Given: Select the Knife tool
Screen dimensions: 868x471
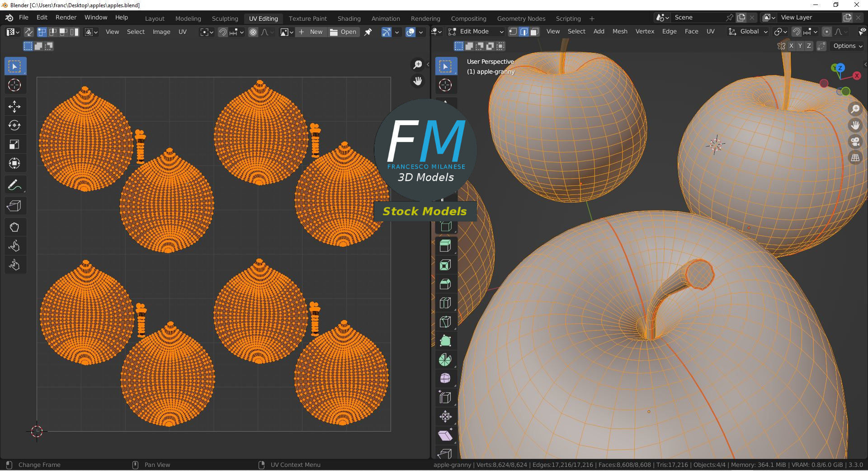Looking at the screenshot, I should tap(446, 322).
